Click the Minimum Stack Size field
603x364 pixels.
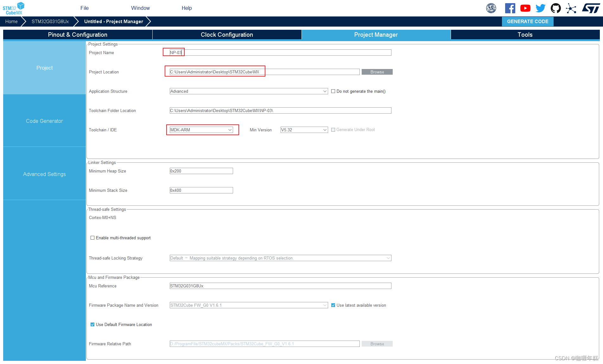point(201,190)
